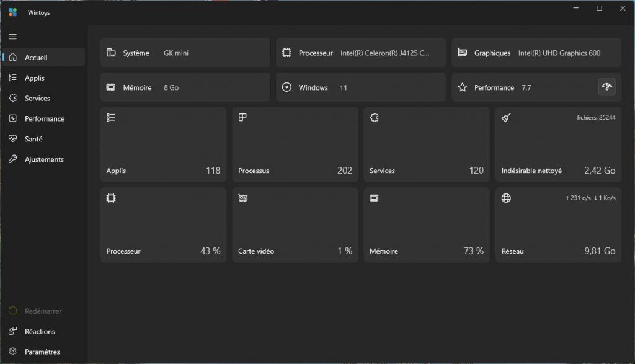
Task: Open the Services 120 tile
Action: coord(427,144)
